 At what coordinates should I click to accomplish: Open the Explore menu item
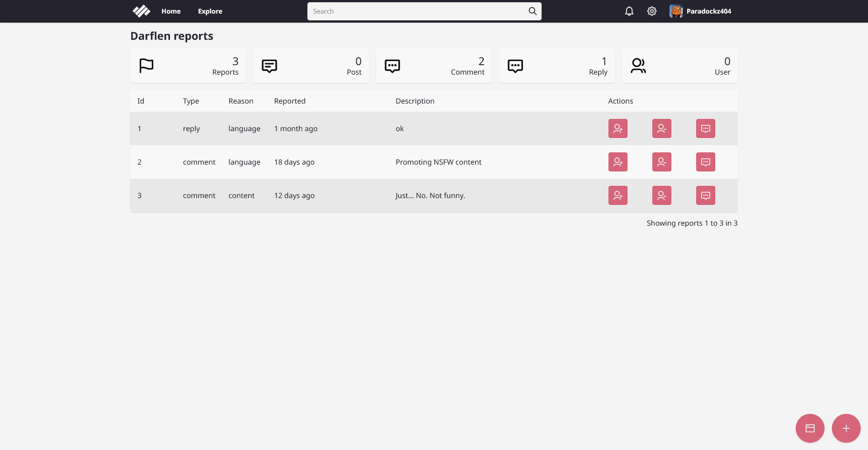coord(209,11)
